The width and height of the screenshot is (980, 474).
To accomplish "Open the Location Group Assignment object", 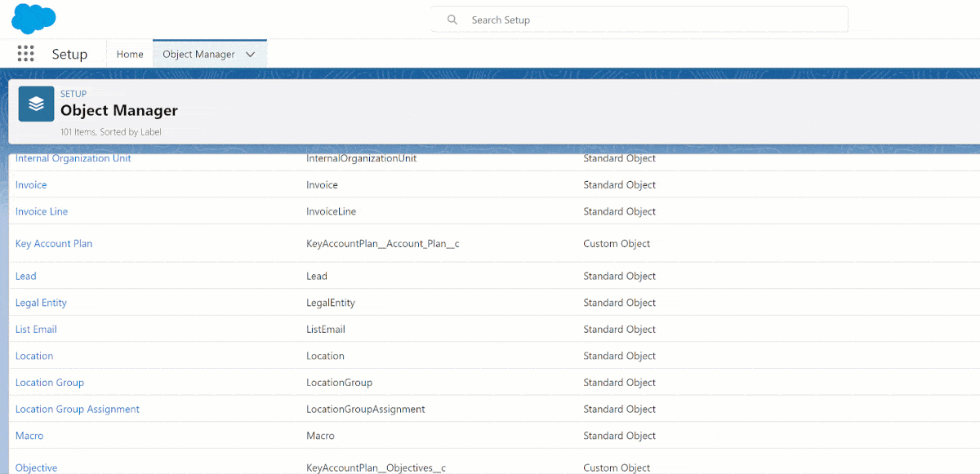I will coord(78,410).
